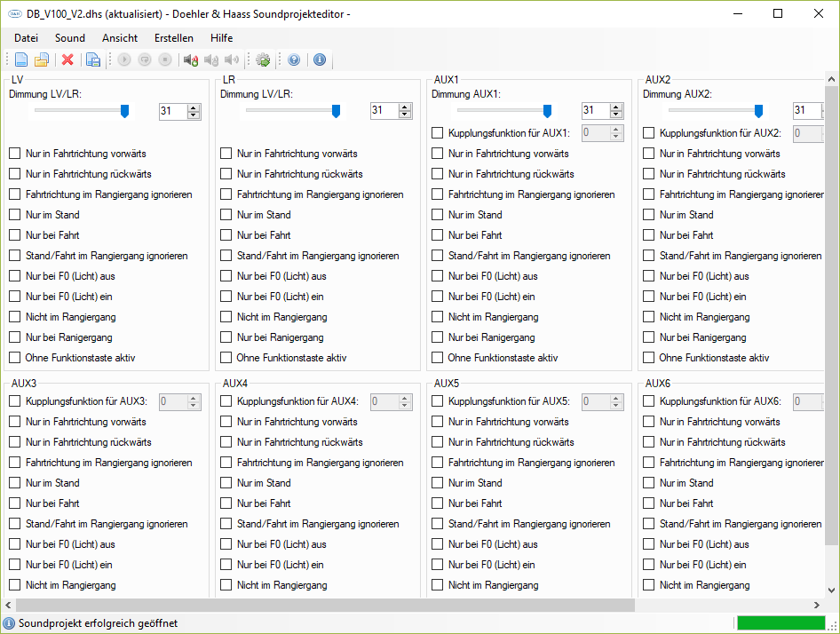The image size is (840, 634).
Task: Tick Kupplungsfunktion für AUX1 checkbox
Action: (438, 133)
